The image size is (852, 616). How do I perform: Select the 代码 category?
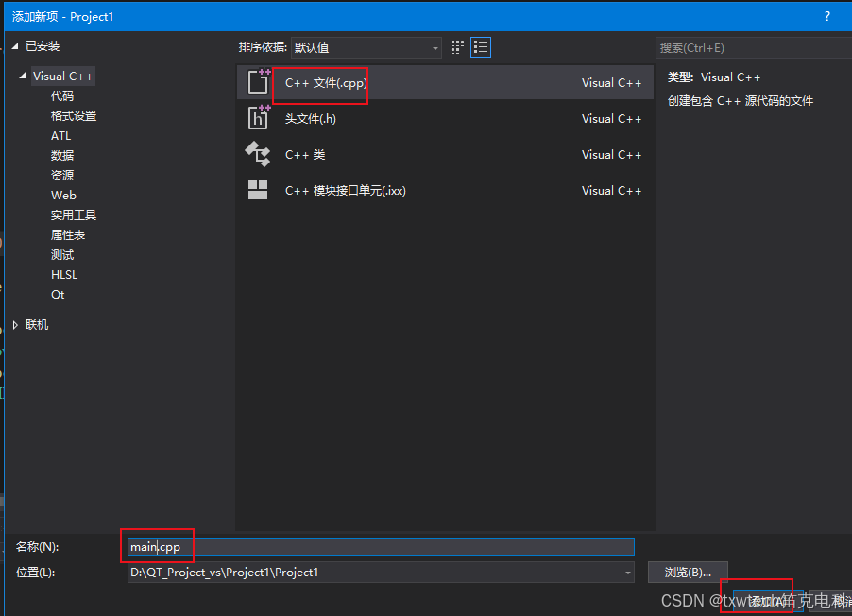click(x=62, y=96)
